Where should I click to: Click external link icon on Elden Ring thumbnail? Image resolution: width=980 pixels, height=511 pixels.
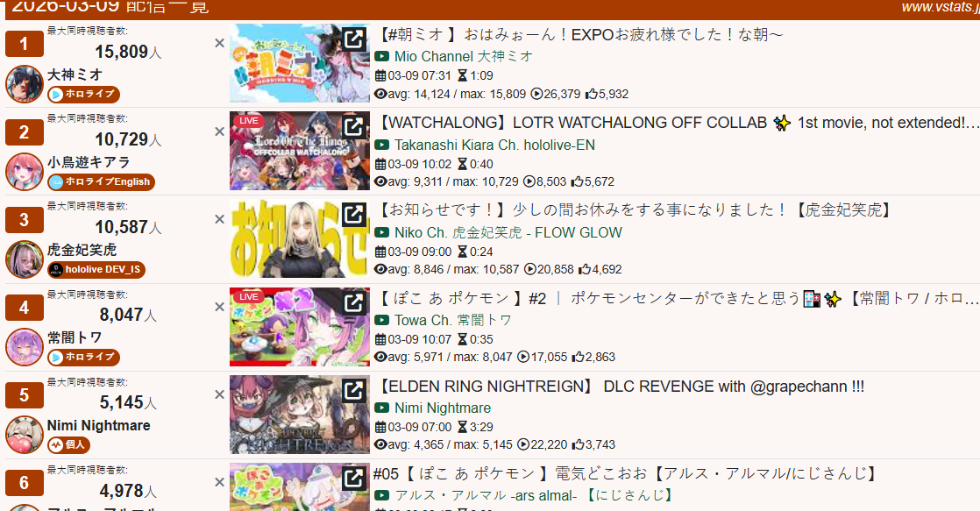(354, 390)
